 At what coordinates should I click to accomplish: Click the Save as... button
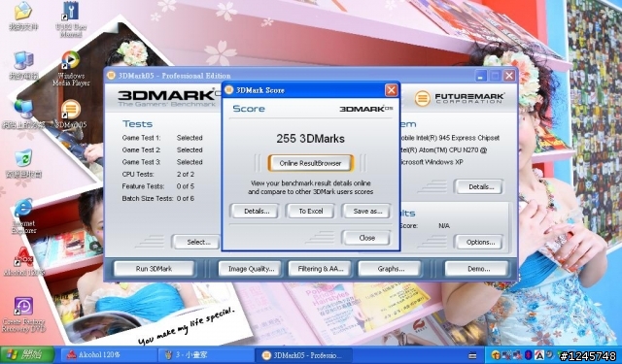coord(366,211)
